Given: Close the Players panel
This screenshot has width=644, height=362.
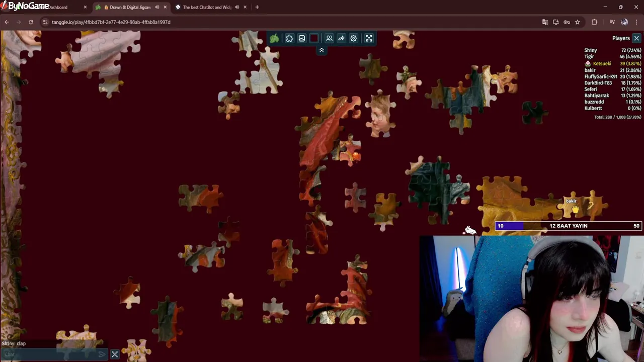Looking at the screenshot, I should tap(636, 38).
